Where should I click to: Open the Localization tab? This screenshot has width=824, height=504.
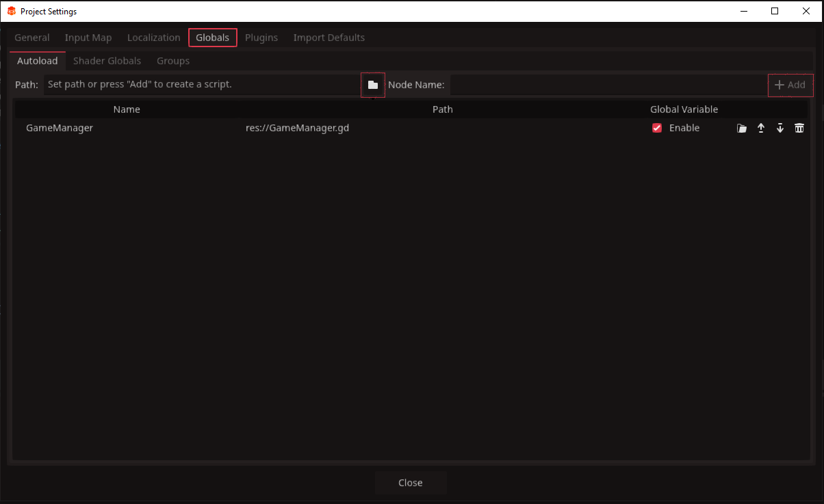(154, 38)
